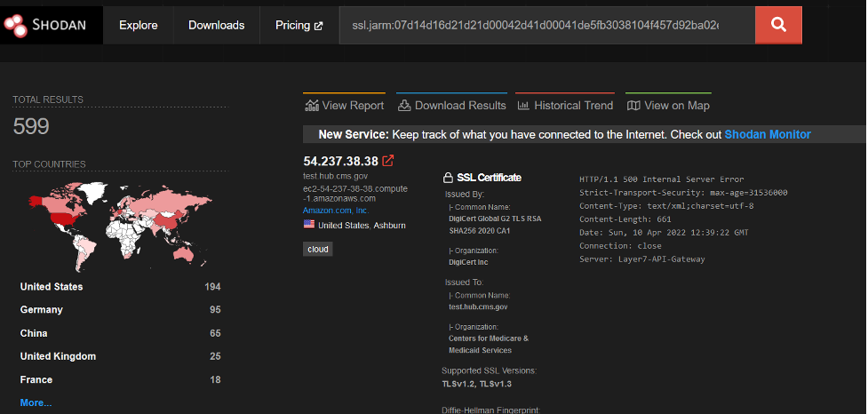The height and width of the screenshot is (414, 868).
Task: Filter results by Germany
Action: 42,310
